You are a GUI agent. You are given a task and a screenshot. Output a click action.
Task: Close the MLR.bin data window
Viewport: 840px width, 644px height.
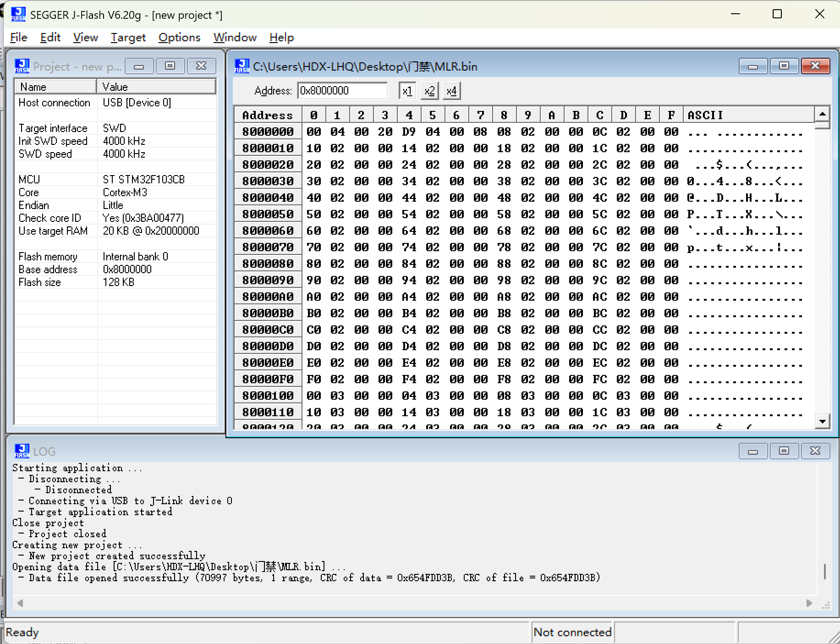pos(815,66)
